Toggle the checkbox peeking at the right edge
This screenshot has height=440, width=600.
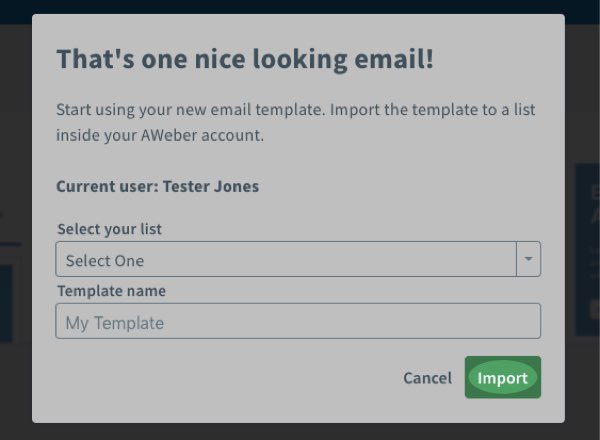(x=593, y=310)
